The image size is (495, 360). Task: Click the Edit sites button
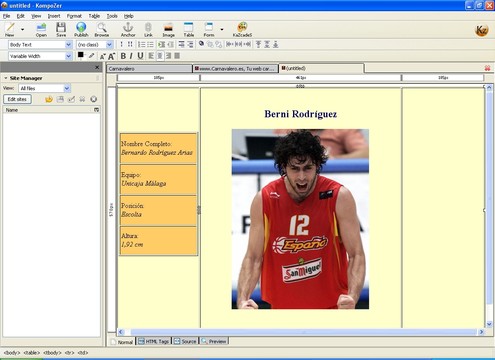(x=17, y=99)
